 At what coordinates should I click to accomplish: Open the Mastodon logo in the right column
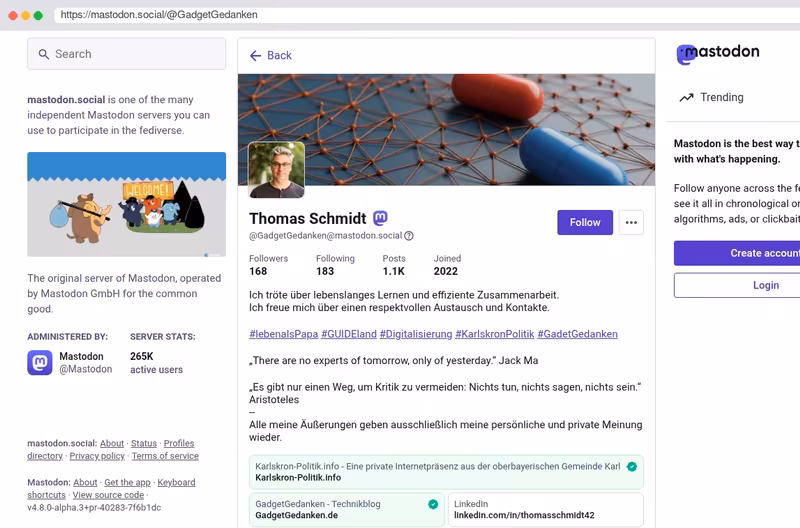tap(718, 53)
